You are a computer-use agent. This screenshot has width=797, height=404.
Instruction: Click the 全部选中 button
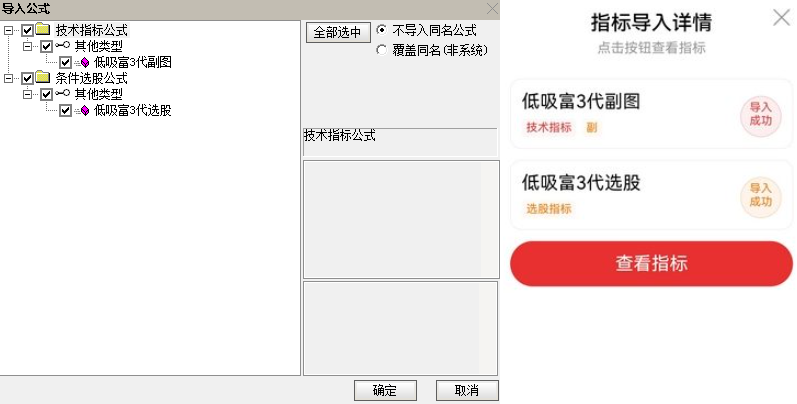[338, 32]
